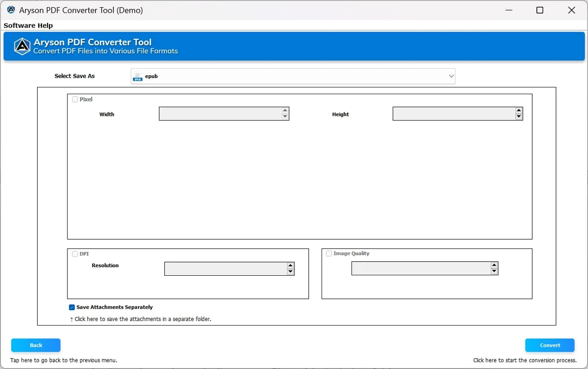
Task: Decrease Height using its down stepper arrow
Action: (519, 117)
